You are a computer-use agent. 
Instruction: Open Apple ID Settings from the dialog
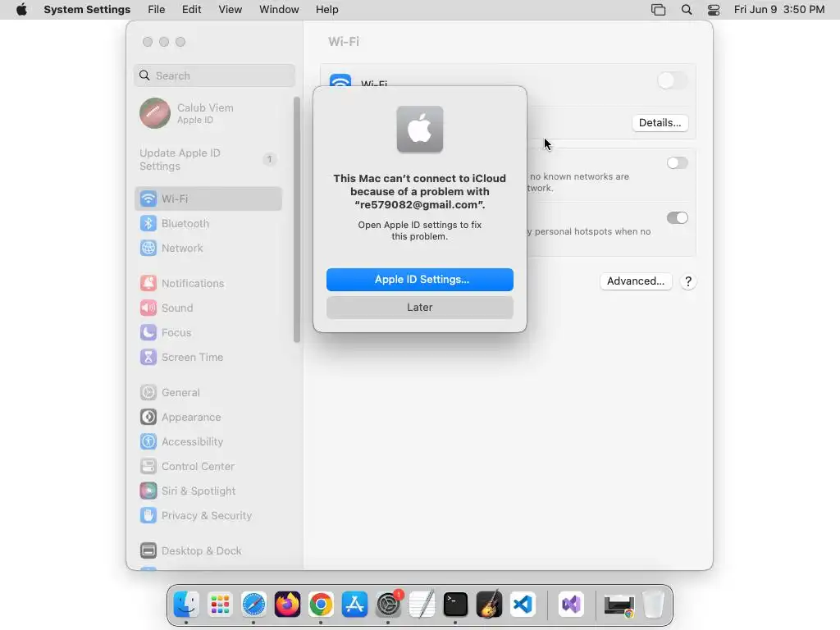point(419,280)
